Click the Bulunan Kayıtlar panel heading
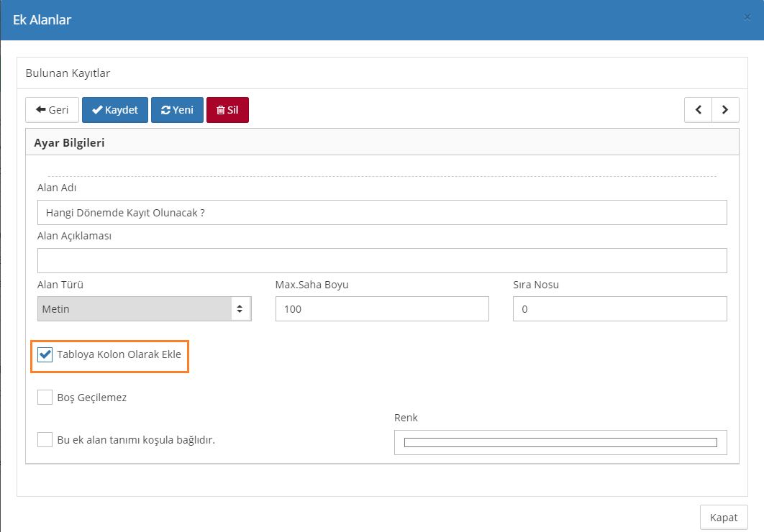This screenshot has width=764, height=532. pyautogui.click(x=68, y=73)
